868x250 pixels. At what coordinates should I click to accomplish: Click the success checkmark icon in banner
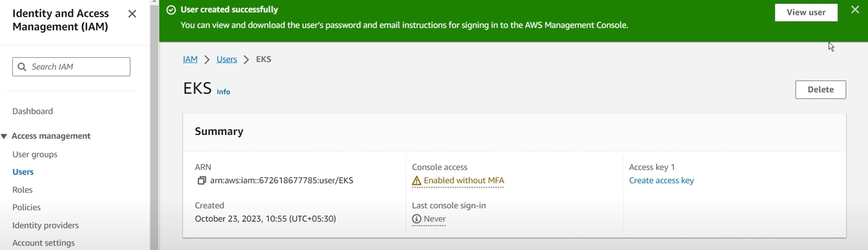point(171,10)
